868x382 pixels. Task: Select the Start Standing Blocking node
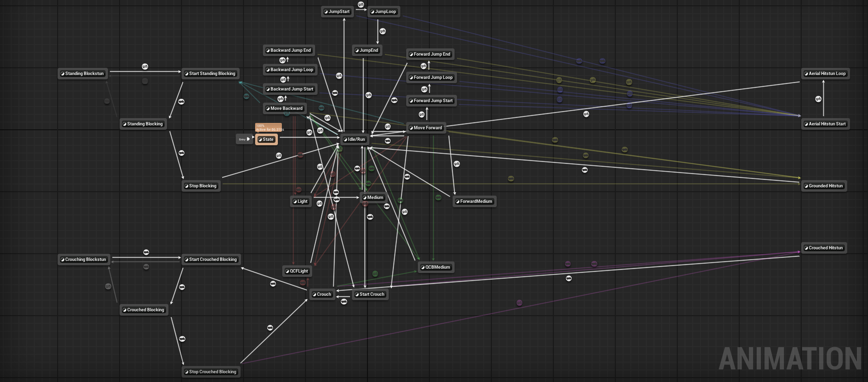(x=210, y=74)
